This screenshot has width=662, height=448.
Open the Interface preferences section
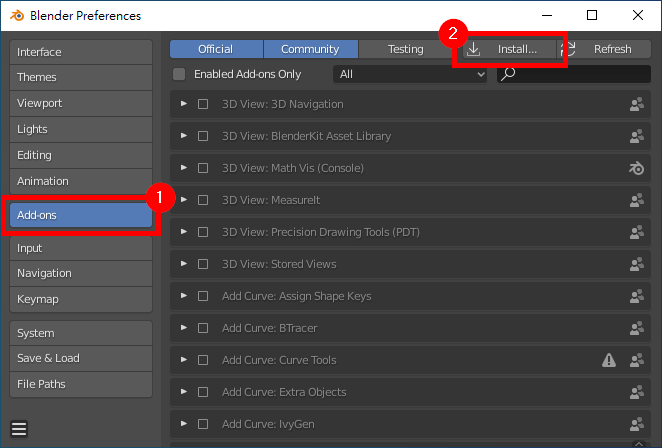81,52
